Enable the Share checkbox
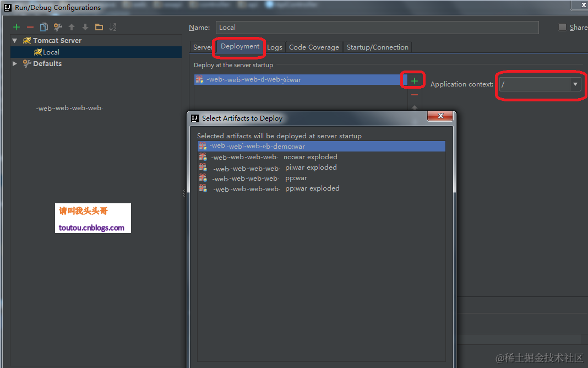Image resolution: width=588 pixels, height=368 pixels. point(562,27)
